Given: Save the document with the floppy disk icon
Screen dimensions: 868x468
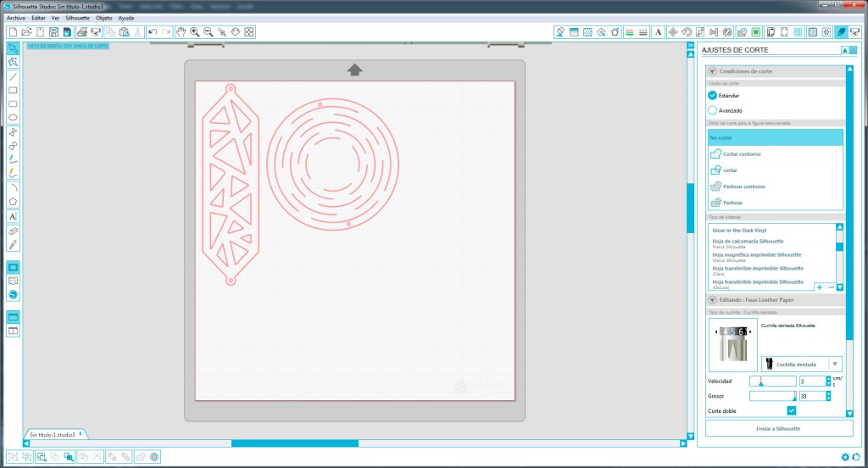Looking at the screenshot, I should (x=53, y=32).
